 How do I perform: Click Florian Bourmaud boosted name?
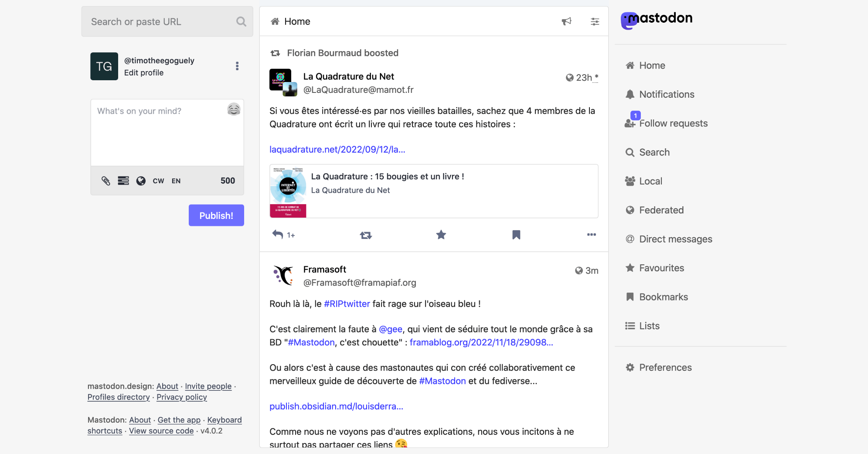click(x=324, y=53)
